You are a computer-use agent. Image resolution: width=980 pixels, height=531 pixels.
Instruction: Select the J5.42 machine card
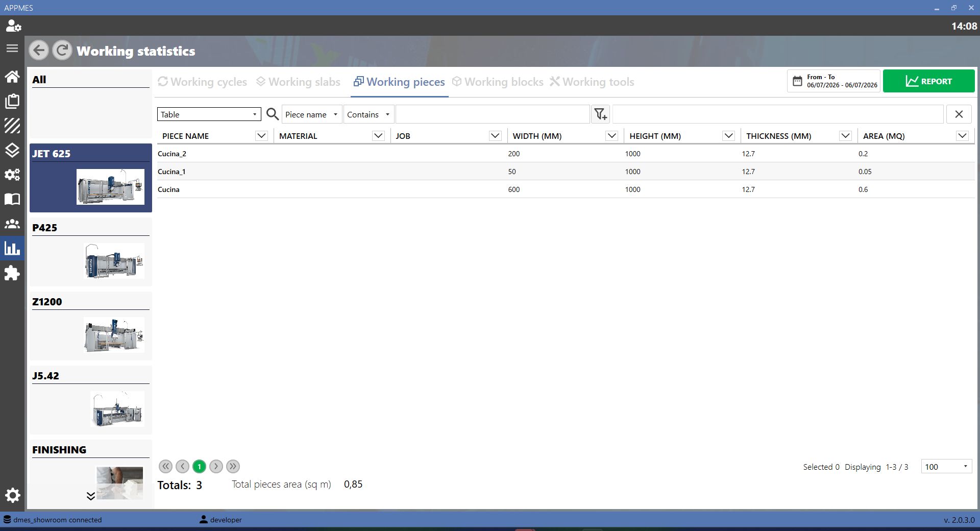point(91,400)
